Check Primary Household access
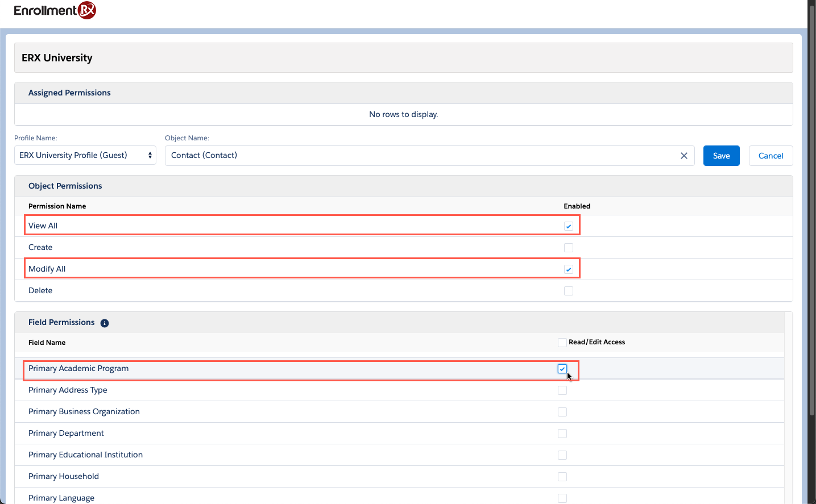Image resolution: width=816 pixels, height=504 pixels. coord(562,477)
